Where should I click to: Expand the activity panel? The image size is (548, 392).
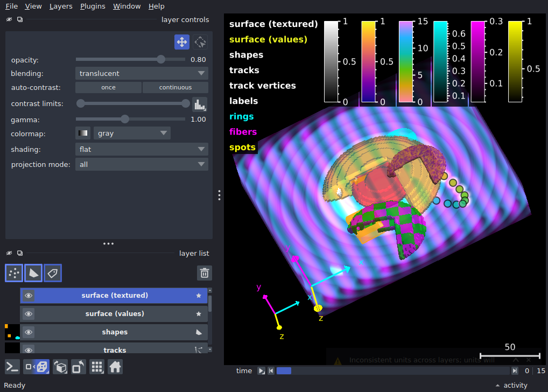pos(511,386)
